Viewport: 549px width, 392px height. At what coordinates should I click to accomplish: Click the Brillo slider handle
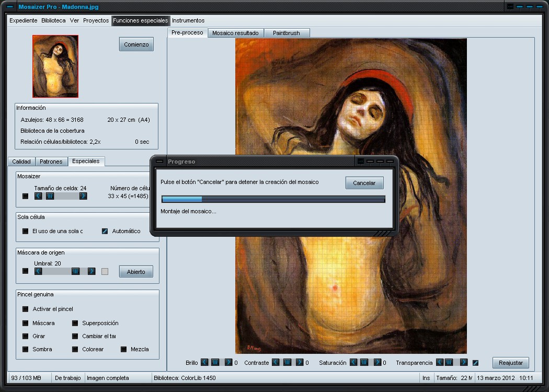[x=215, y=362]
